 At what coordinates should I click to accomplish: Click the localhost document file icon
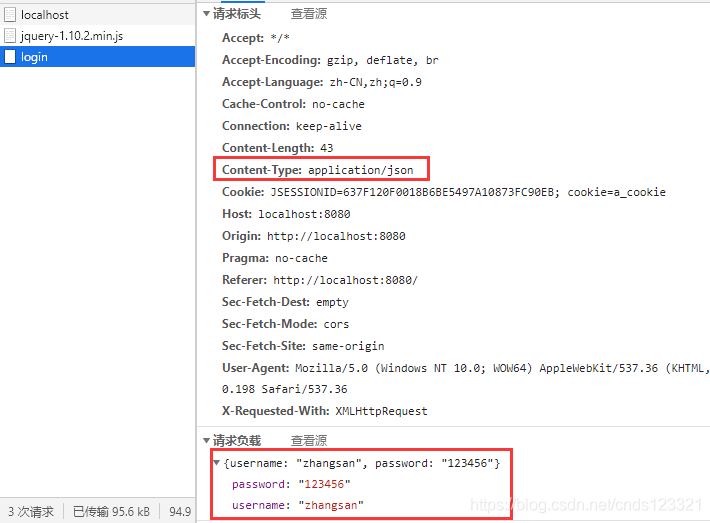point(10,14)
